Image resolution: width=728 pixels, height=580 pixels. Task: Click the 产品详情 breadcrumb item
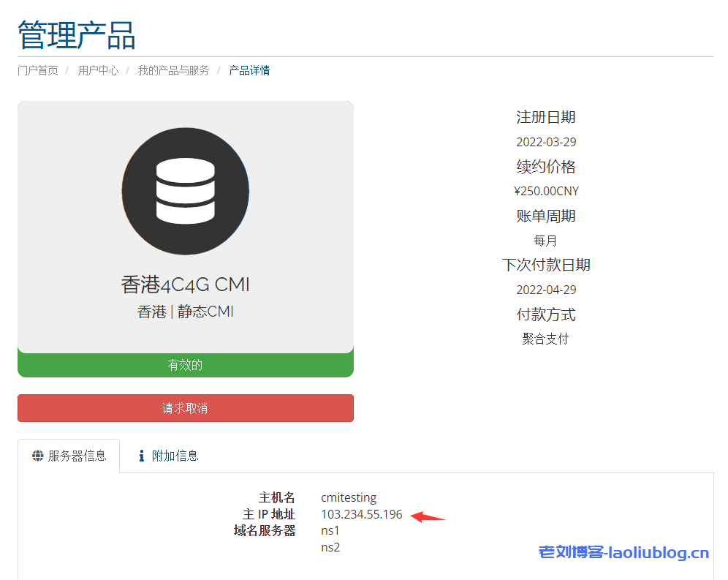249,70
